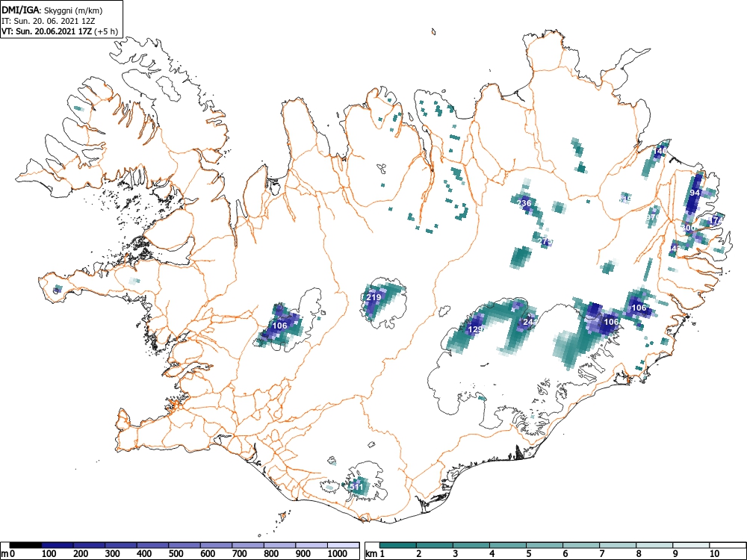Click the '100' meters legend label

tap(49, 554)
